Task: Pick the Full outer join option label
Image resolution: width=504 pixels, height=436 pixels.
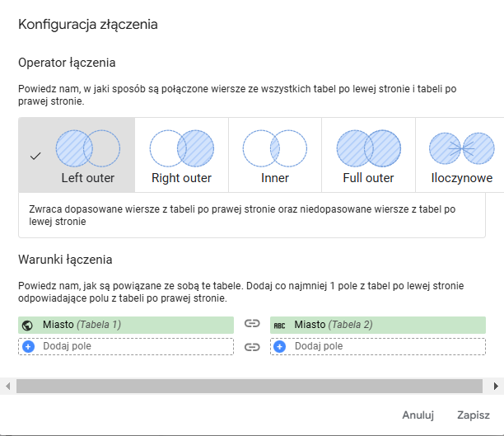Action: [x=368, y=178]
